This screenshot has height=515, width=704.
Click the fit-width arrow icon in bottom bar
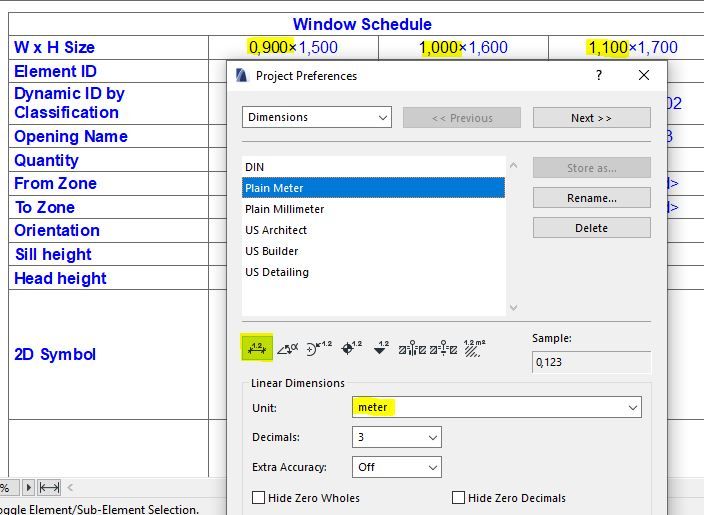tap(49, 487)
